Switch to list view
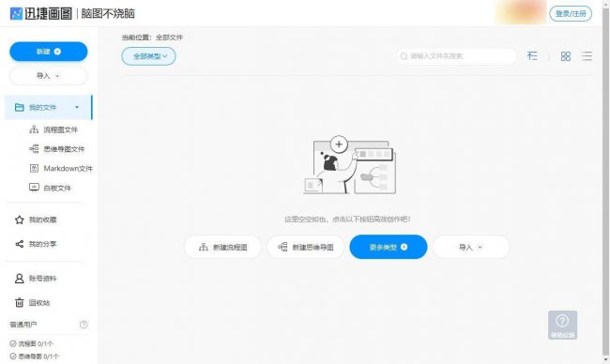This screenshot has height=364, width=610. pyautogui.click(x=587, y=56)
